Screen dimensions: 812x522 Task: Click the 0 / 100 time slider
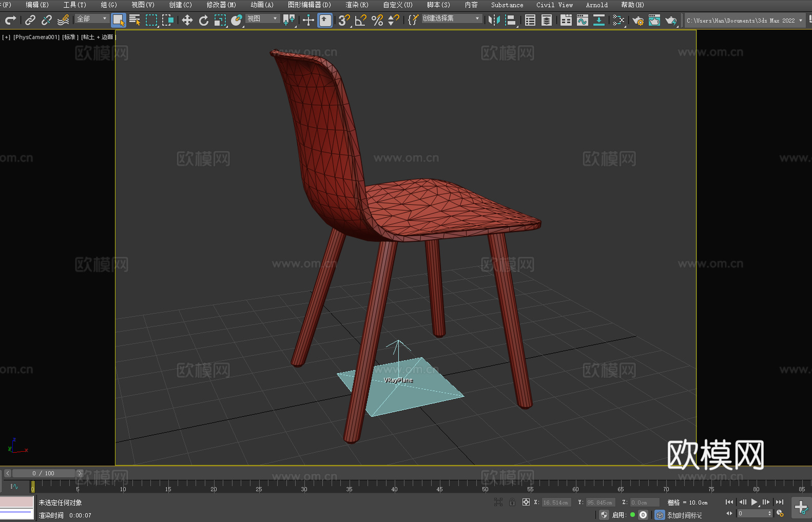pos(44,473)
